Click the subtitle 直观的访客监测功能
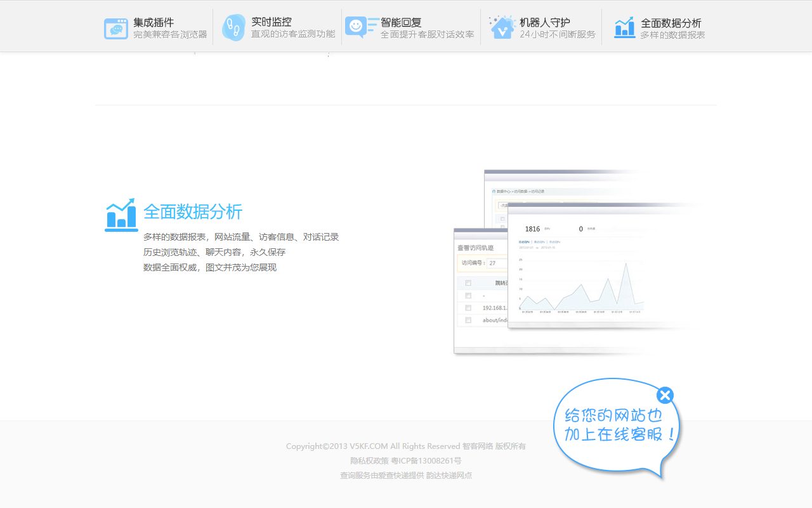The width and height of the screenshot is (812, 508). pos(293,34)
